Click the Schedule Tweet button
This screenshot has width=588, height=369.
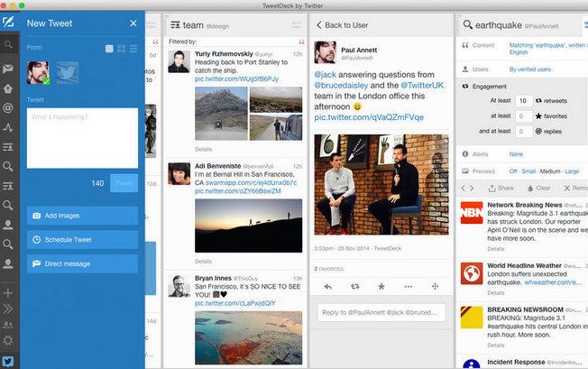82,240
